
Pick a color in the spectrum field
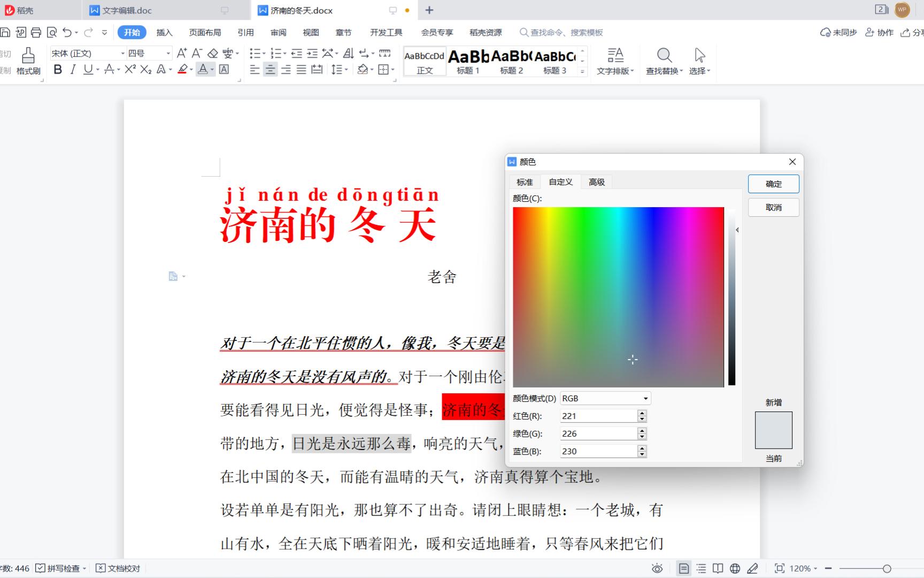click(618, 297)
